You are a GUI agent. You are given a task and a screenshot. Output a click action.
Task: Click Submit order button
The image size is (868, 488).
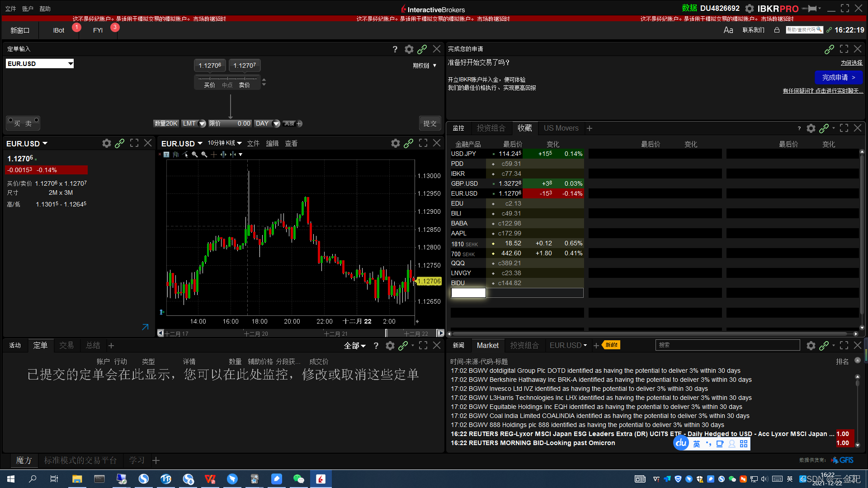(429, 123)
